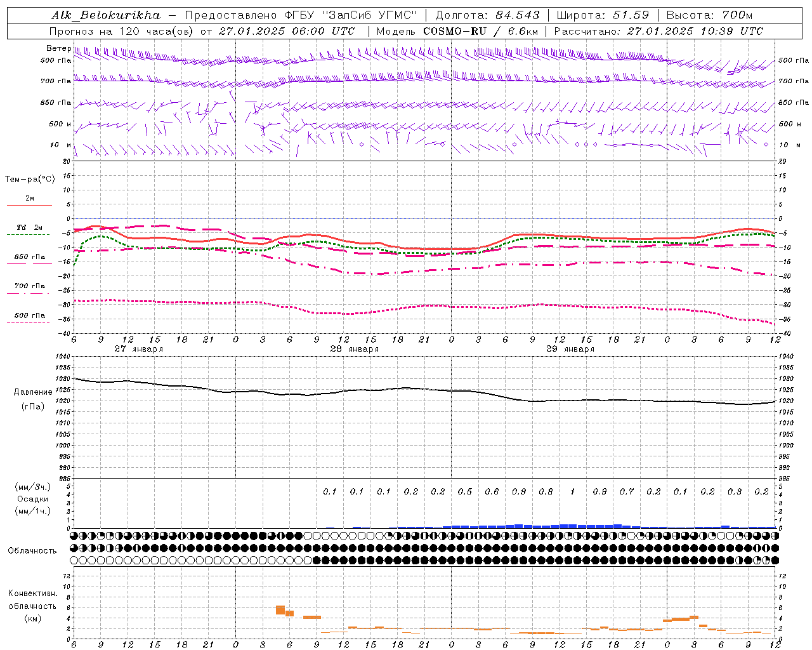The image size is (812, 650).
Task: Click the '28 января' date label
Action: click(354, 349)
